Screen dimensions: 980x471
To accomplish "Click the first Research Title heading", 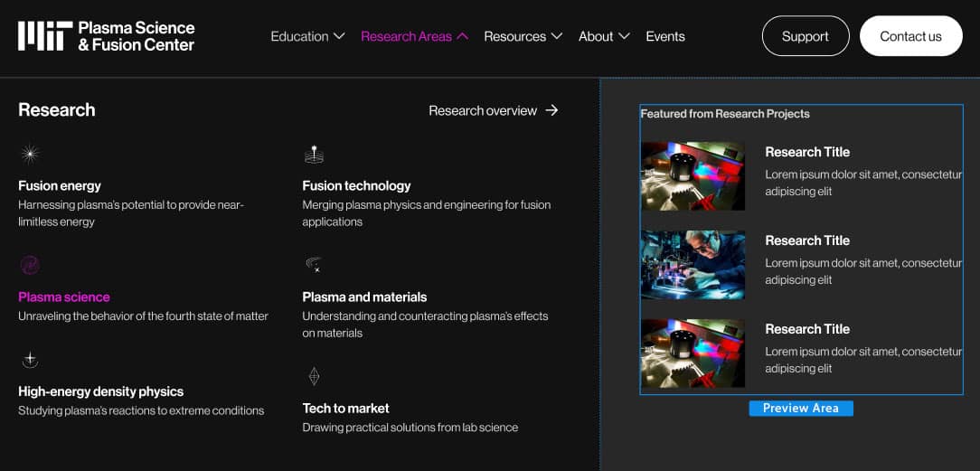I will pyautogui.click(x=807, y=152).
